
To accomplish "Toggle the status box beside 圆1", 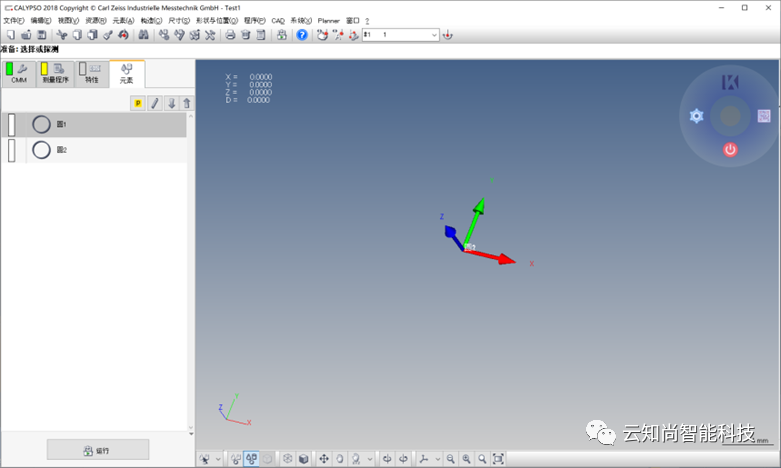I will tap(12, 124).
